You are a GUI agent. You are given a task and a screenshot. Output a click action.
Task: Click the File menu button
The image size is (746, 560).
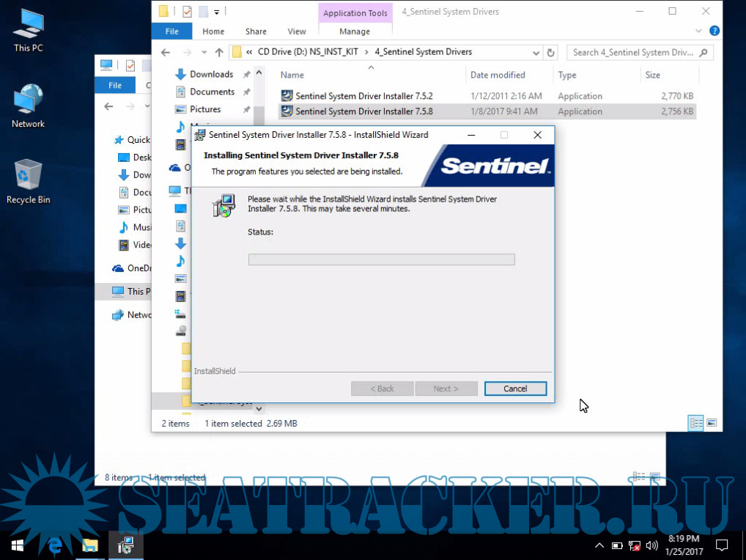[x=171, y=32]
